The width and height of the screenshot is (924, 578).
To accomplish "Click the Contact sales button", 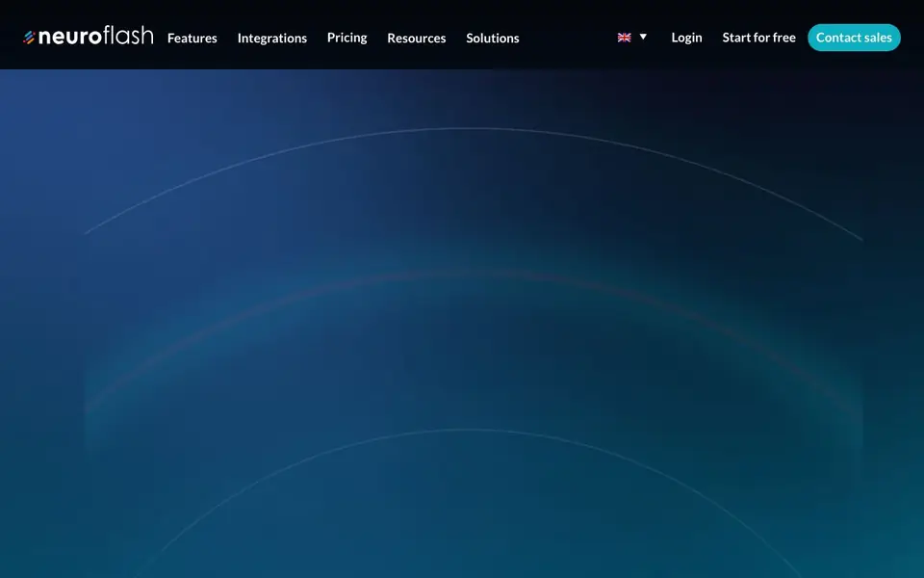I will [x=854, y=38].
